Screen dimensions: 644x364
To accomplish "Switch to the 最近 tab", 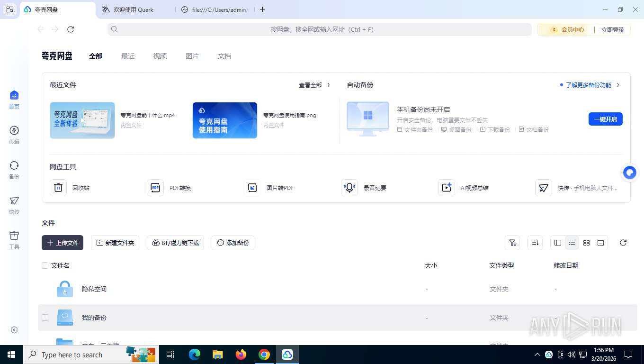I will (x=128, y=56).
